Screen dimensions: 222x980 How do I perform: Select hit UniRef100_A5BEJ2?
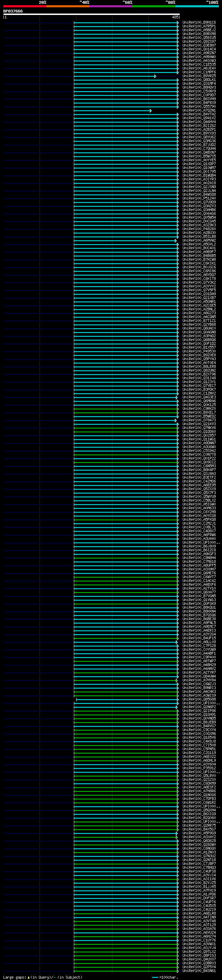pos(199,30)
